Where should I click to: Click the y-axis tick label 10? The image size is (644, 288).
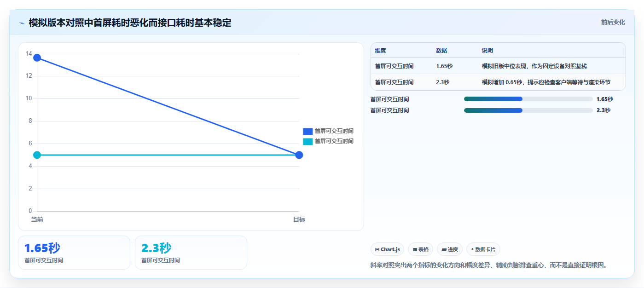pos(29,98)
